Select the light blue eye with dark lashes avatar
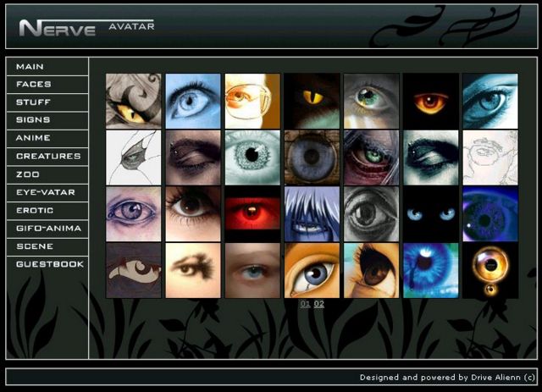Image resolution: width=542 pixels, height=392 pixels. tap(193, 101)
